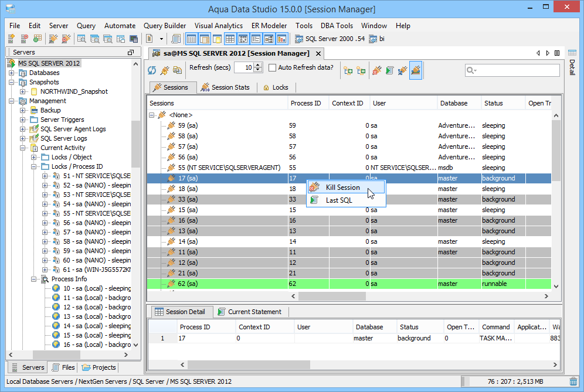Screen dimensions: 584x392
Task: Switch to the Locks tab
Action: tap(276, 87)
